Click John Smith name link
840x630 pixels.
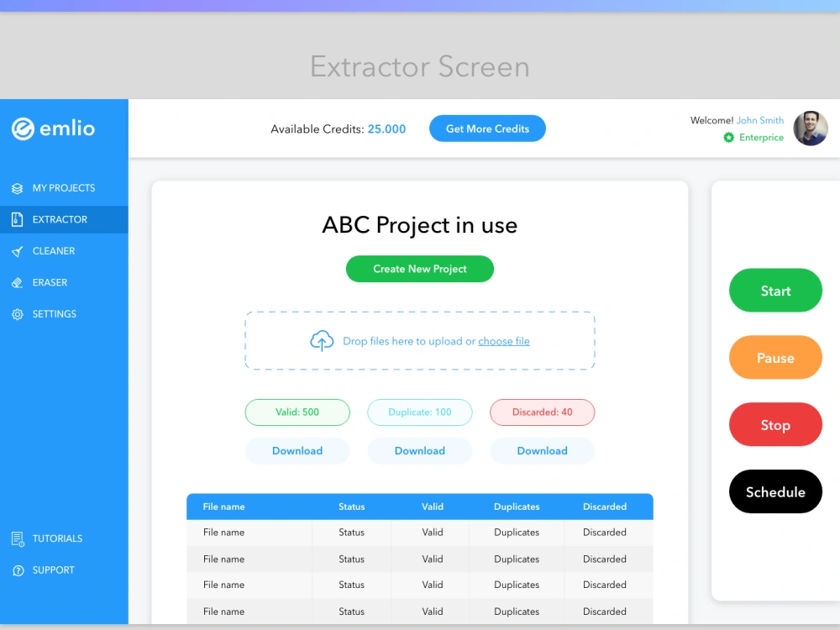(759, 120)
